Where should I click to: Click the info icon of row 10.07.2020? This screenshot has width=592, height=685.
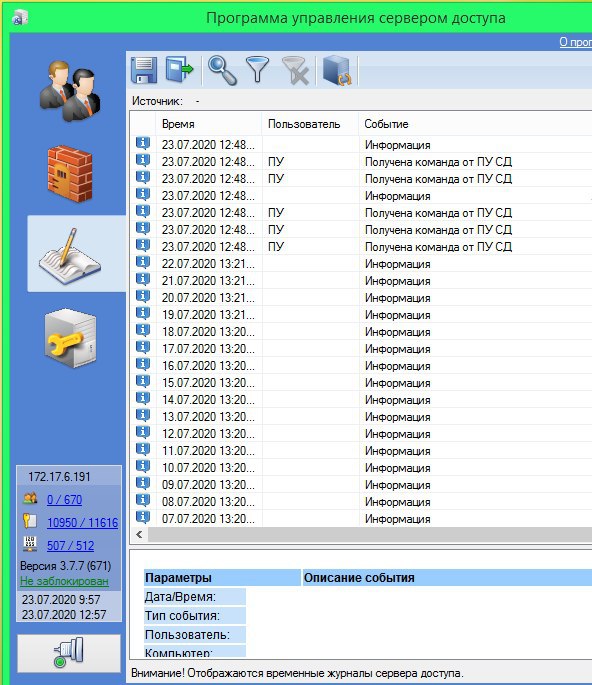[x=143, y=467]
